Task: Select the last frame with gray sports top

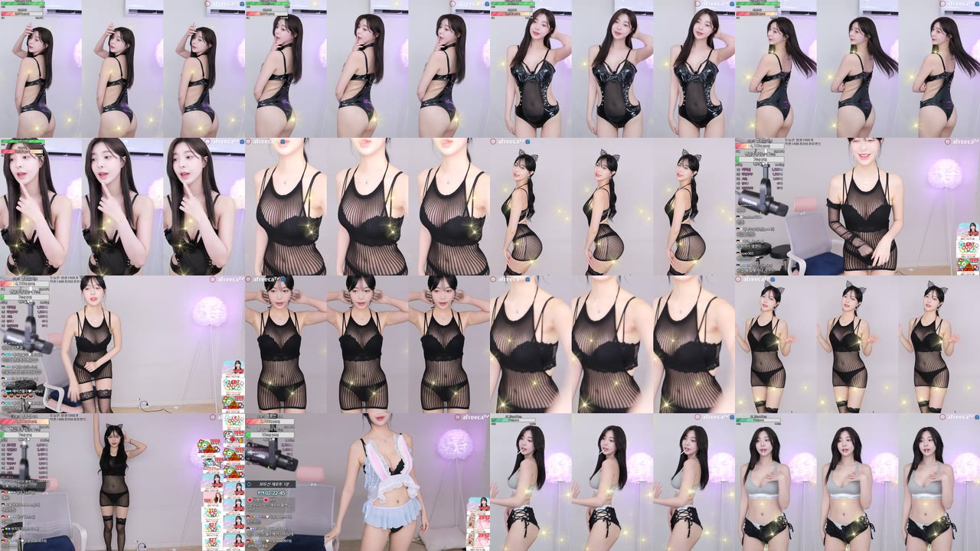Action: pos(857,482)
